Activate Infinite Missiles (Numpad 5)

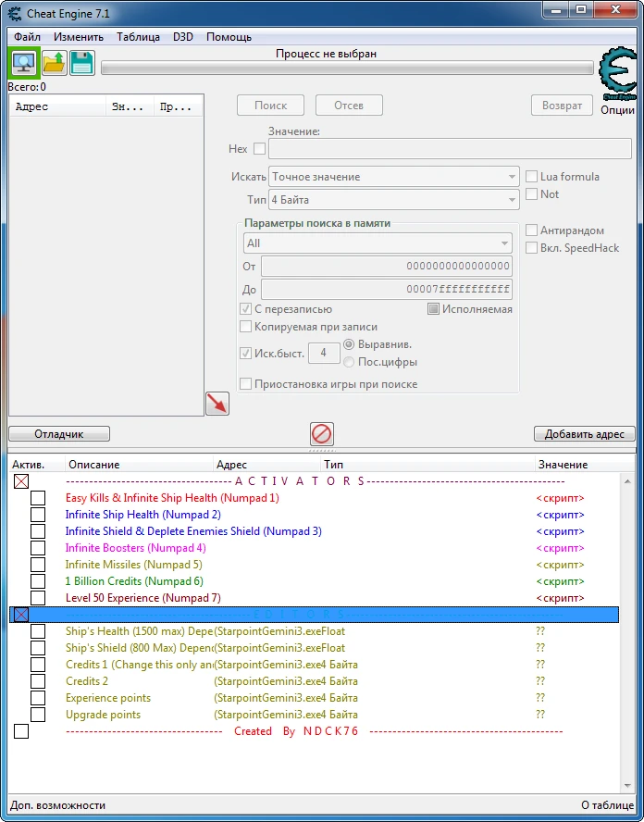coord(38,565)
